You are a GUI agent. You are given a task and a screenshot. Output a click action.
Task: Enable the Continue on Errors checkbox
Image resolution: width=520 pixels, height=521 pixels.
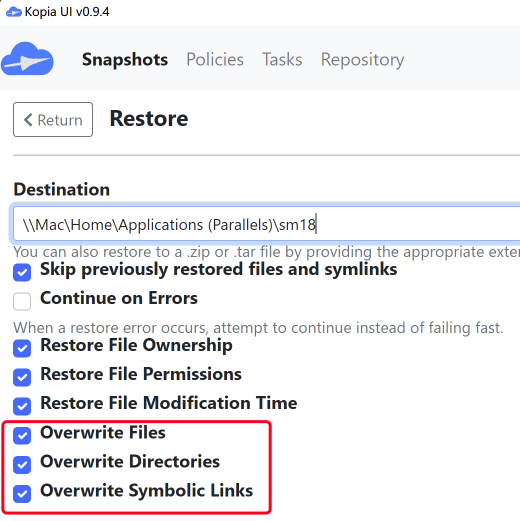tap(22, 301)
